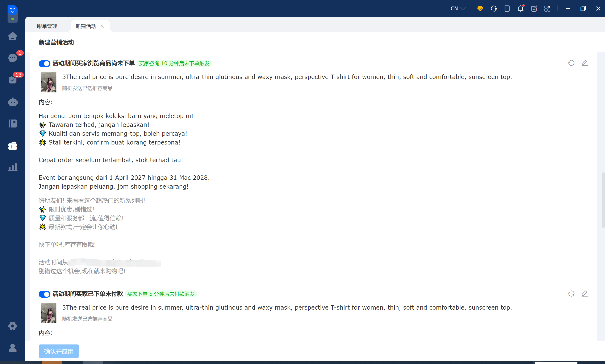605x364 pixels.
Task: Edit the unpaid-order activity message
Action: (x=584, y=294)
